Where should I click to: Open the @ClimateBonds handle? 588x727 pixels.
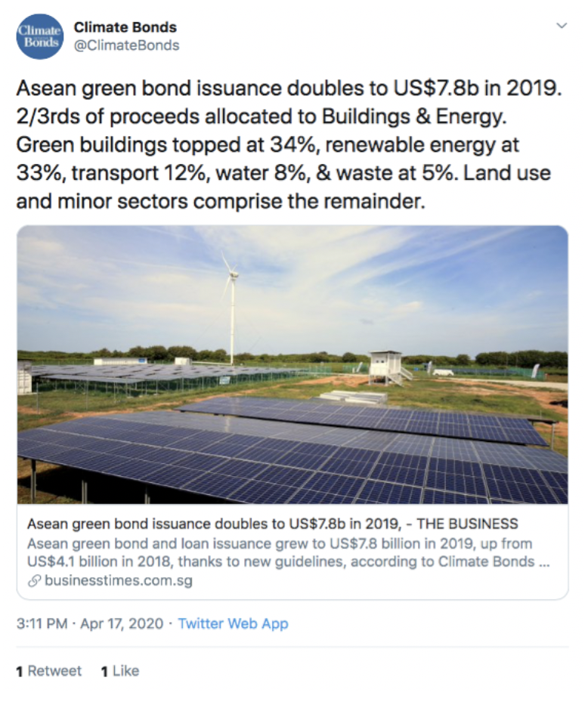pos(127,45)
